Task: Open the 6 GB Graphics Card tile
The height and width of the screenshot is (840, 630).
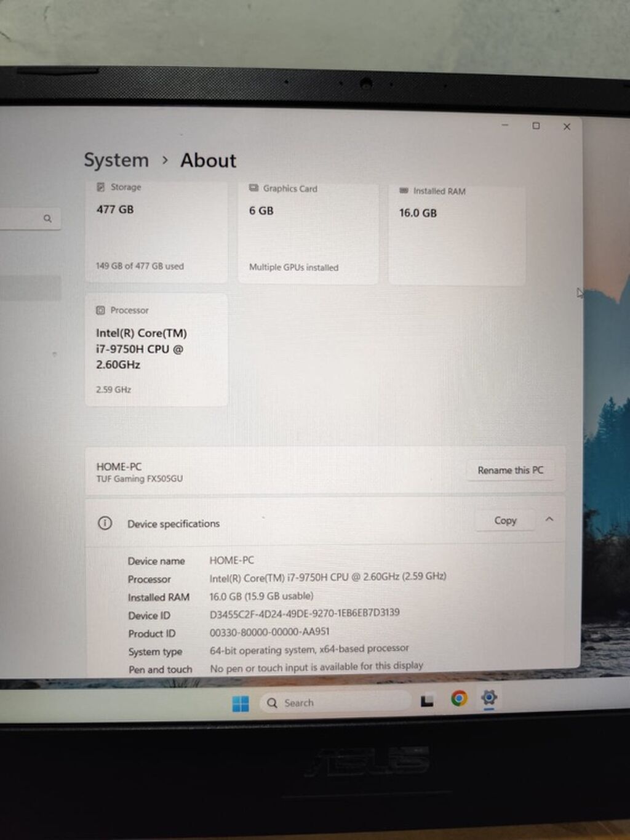Action: click(308, 233)
